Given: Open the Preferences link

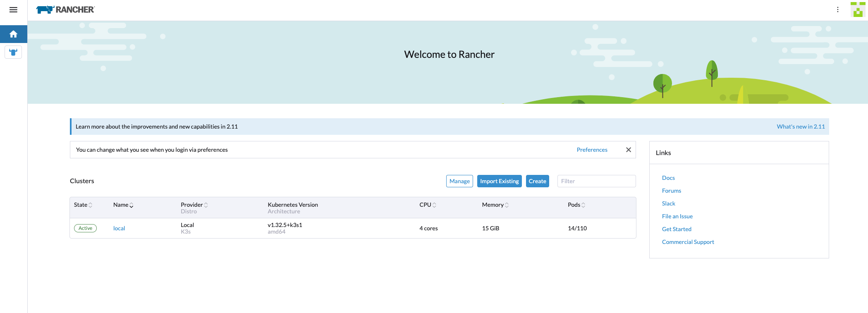Looking at the screenshot, I should (592, 150).
